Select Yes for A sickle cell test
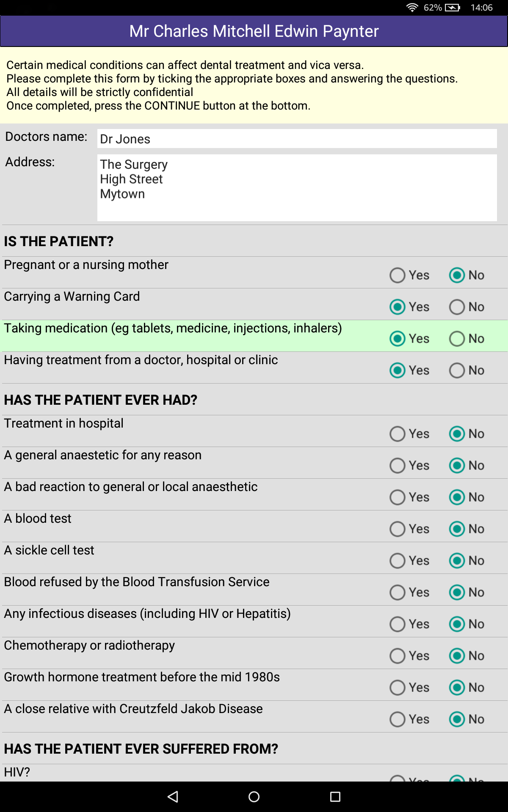This screenshot has width=508, height=812. pyautogui.click(x=397, y=560)
